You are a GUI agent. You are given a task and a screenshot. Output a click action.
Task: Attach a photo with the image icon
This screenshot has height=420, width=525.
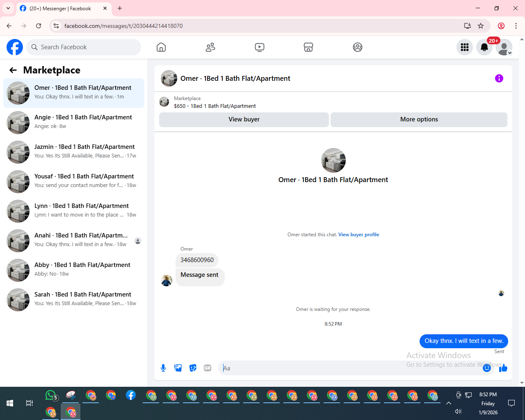(178, 368)
